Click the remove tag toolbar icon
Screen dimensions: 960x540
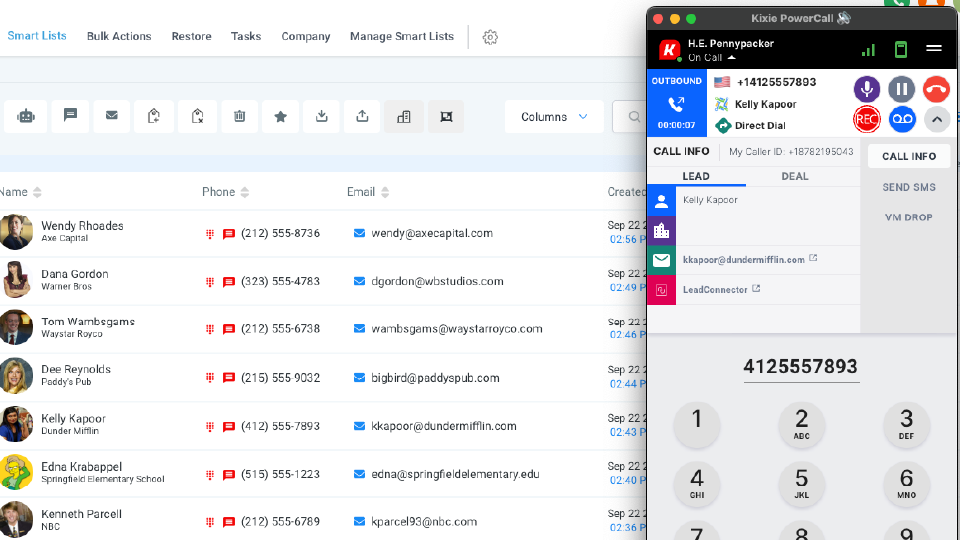tap(197, 116)
